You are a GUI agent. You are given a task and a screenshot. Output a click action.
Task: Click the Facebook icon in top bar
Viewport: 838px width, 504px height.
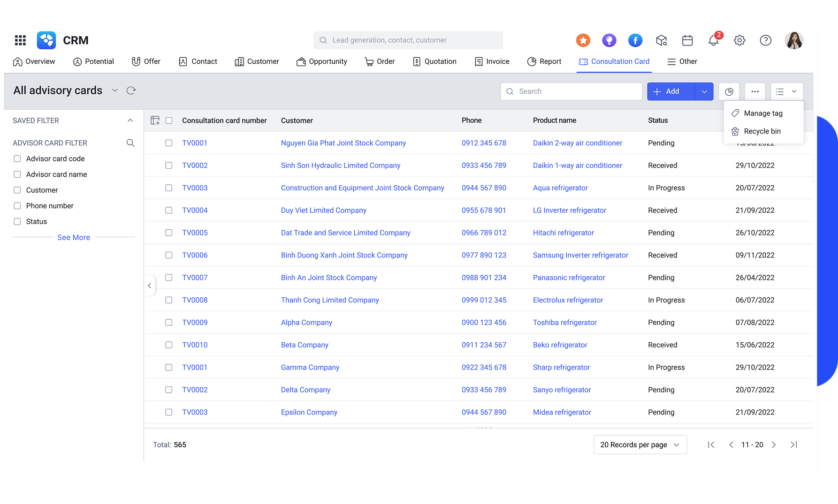(635, 40)
